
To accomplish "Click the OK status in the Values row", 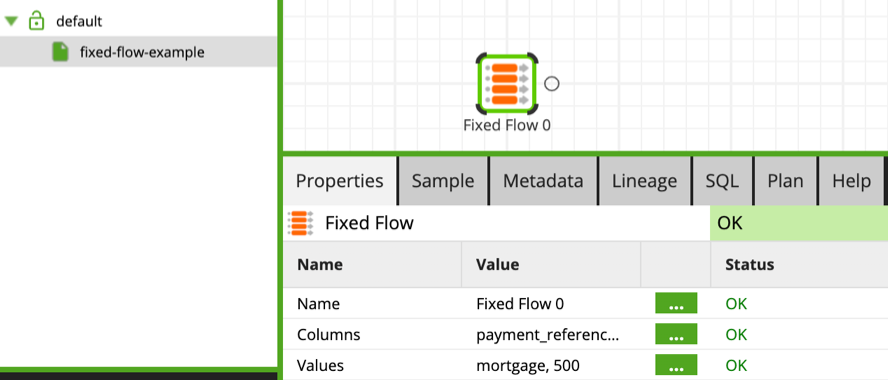I will (x=736, y=365).
